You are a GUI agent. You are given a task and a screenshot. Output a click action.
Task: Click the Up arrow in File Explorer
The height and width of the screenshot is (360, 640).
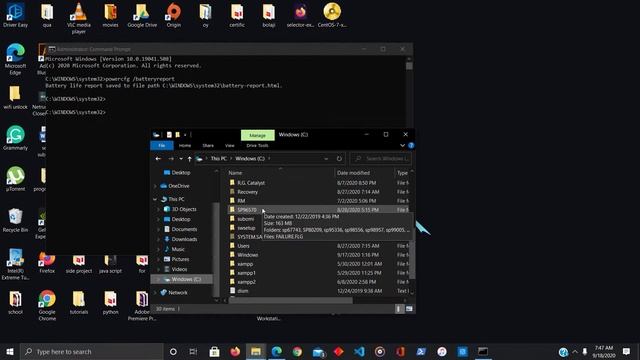point(189,159)
